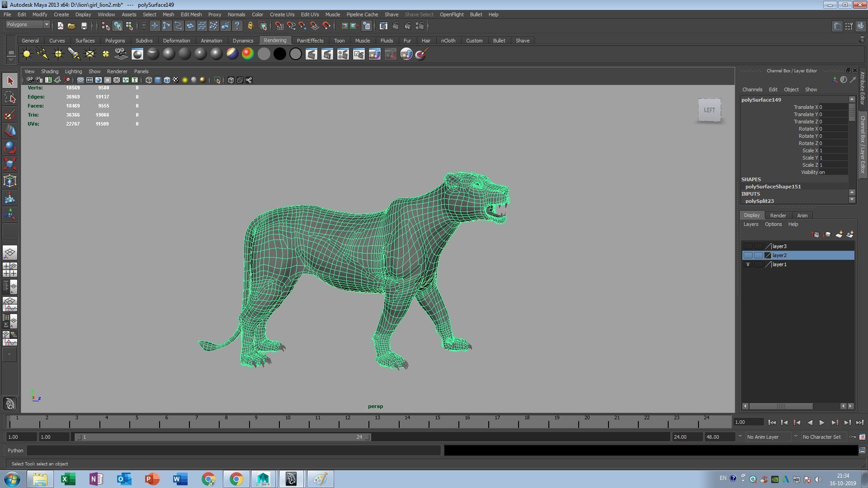Open the Edit Mesh menu
This screenshot has height=488, width=868.
(191, 14)
